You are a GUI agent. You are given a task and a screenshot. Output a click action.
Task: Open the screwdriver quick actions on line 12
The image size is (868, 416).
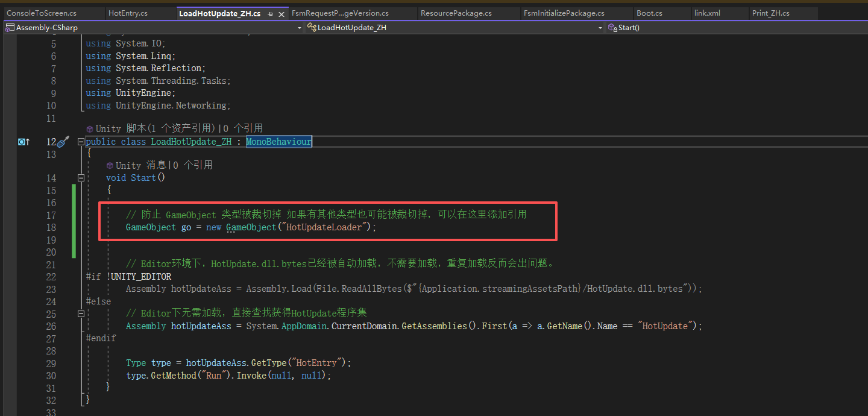[x=63, y=142]
